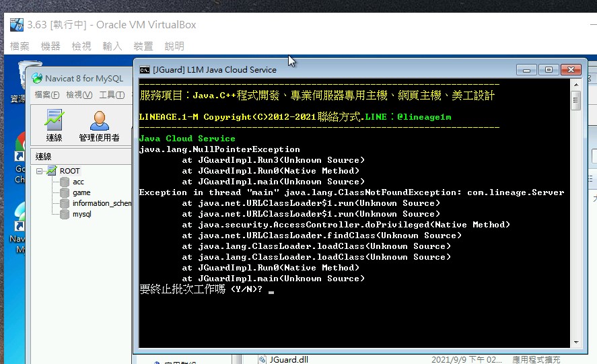Click the game database cylinder icon
This screenshot has height=364, width=597.
click(x=65, y=192)
